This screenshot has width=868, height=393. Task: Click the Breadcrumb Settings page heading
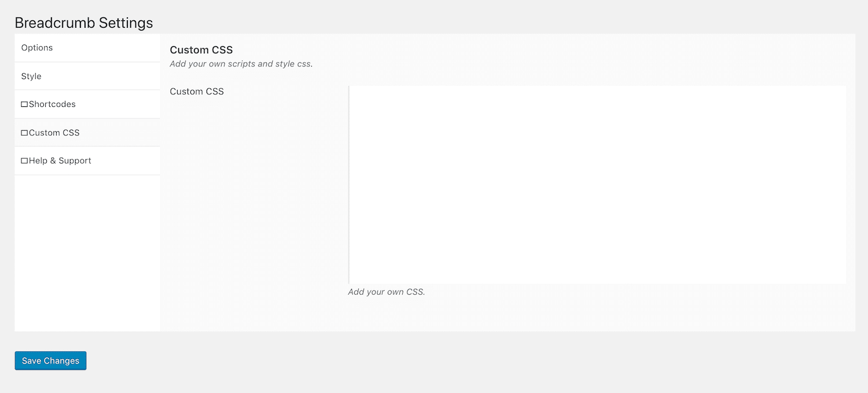pos(84,23)
